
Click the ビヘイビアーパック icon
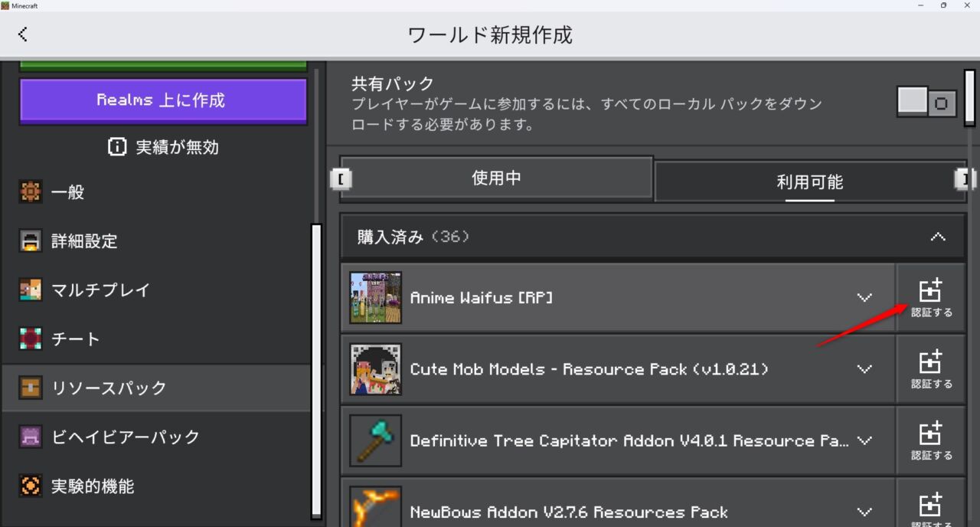coord(31,437)
